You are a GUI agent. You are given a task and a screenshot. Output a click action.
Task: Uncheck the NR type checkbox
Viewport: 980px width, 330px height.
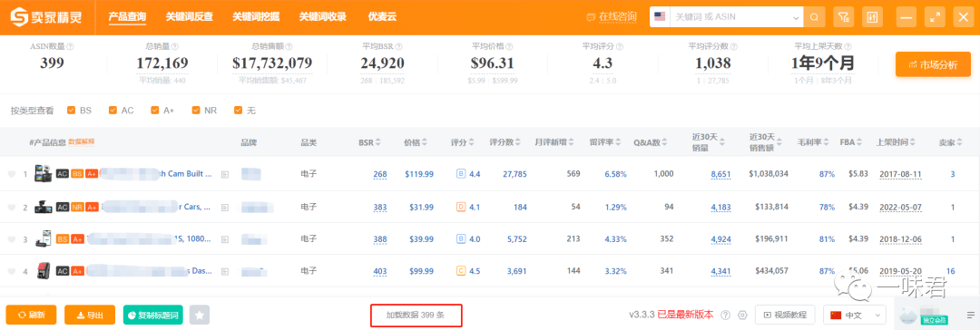196,110
